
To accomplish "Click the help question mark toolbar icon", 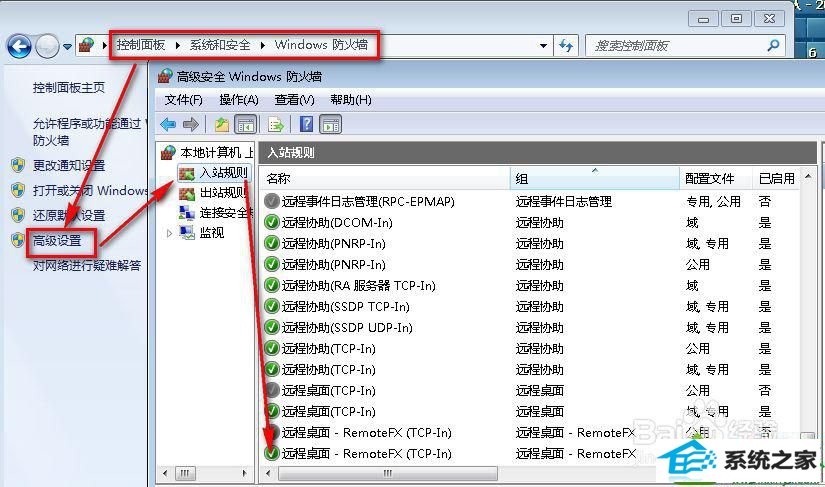I will point(306,124).
